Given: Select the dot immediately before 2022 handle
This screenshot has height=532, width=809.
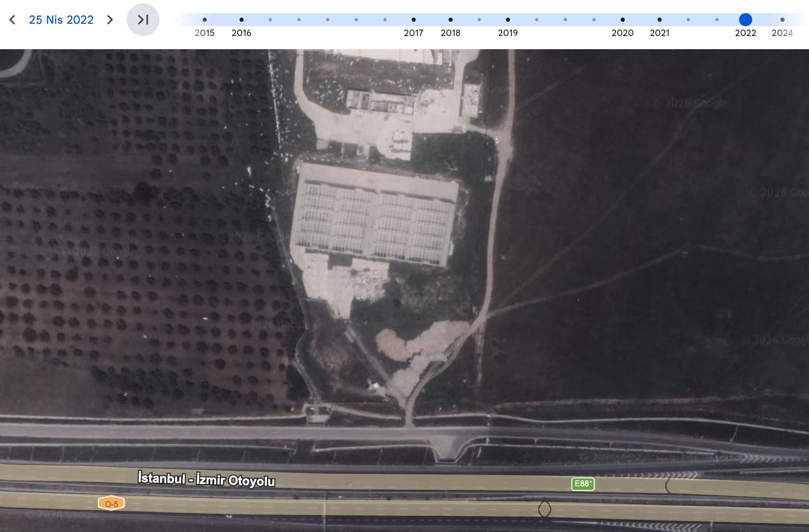Looking at the screenshot, I should coord(717,20).
